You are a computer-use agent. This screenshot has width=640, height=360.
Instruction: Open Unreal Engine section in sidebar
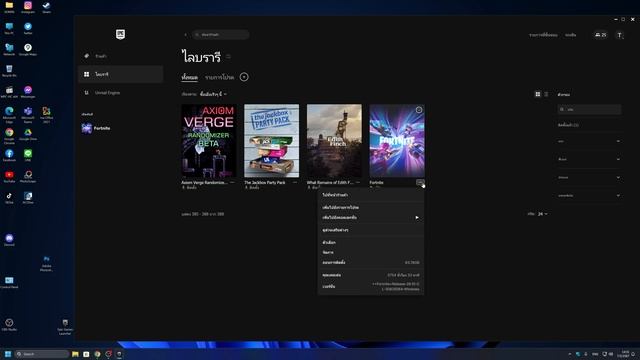coord(121,93)
